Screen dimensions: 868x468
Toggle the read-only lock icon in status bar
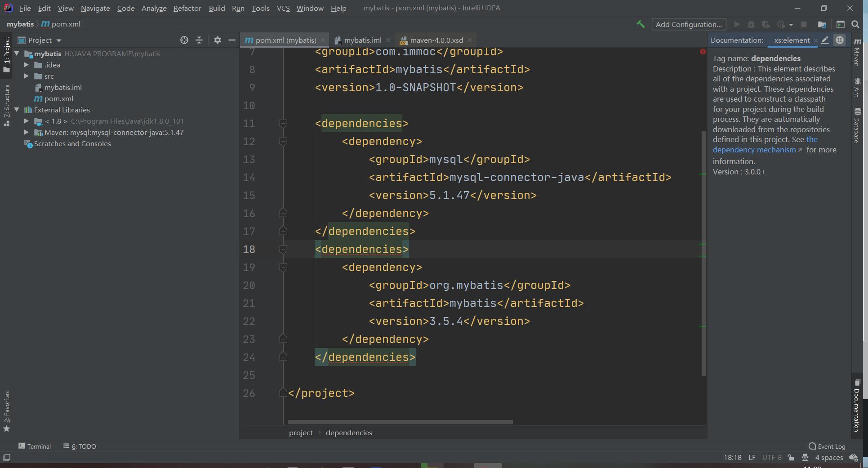(791, 458)
